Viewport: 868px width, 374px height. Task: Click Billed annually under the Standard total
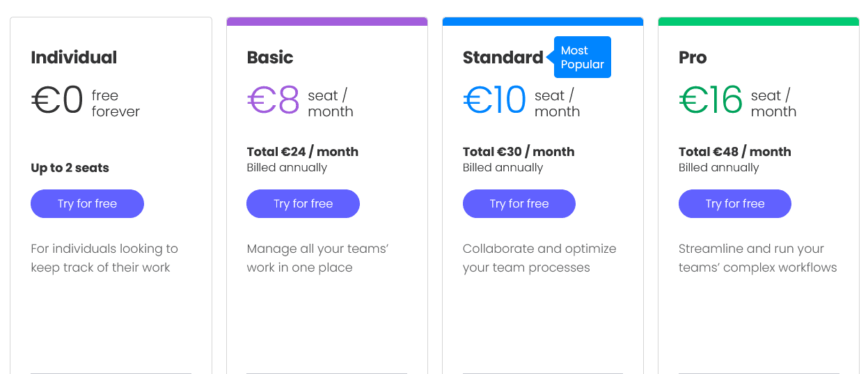click(503, 168)
